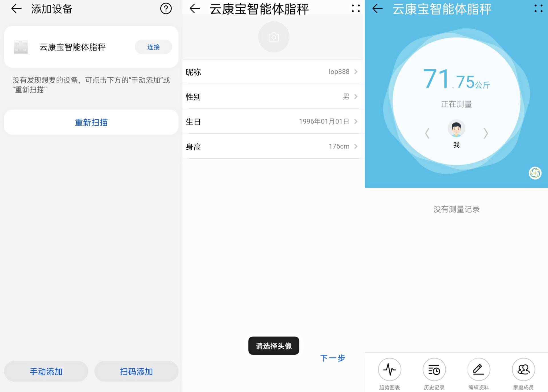The height and width of the screenshot is (392, 548).
Task: Tap the help question mark icon
Action: click(166, 9)
